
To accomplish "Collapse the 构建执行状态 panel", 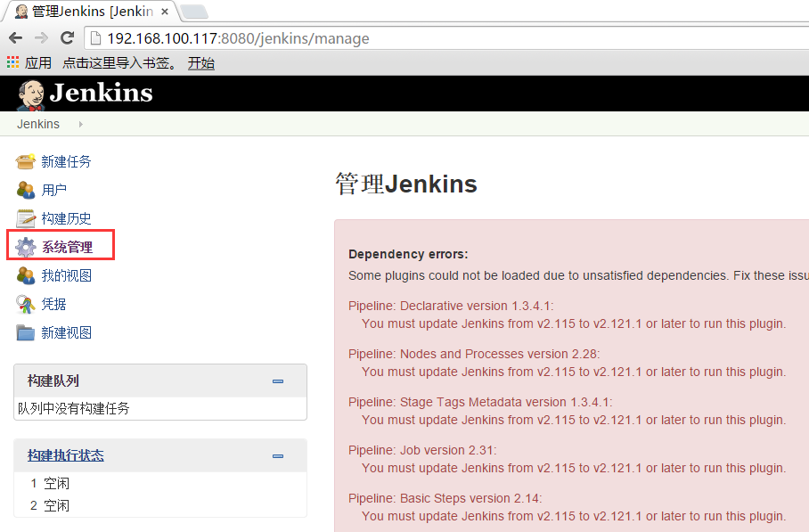I will pos(278,456).
